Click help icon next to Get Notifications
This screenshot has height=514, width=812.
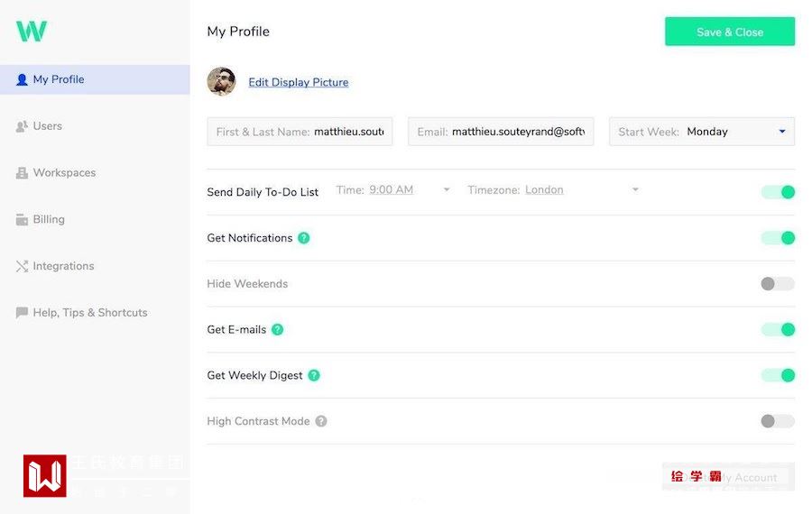click(304, 238)
